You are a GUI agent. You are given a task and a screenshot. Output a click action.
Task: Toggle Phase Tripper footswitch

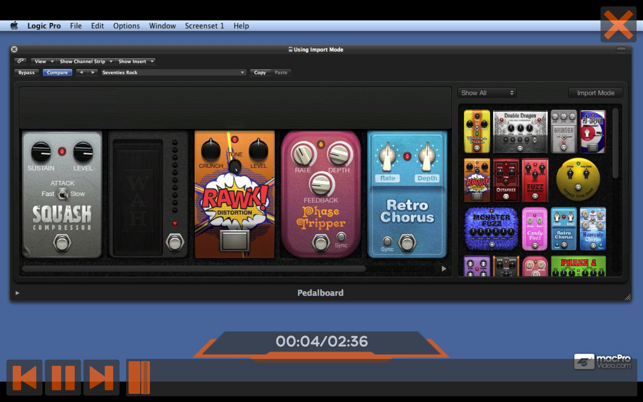(x=320, y=243)
